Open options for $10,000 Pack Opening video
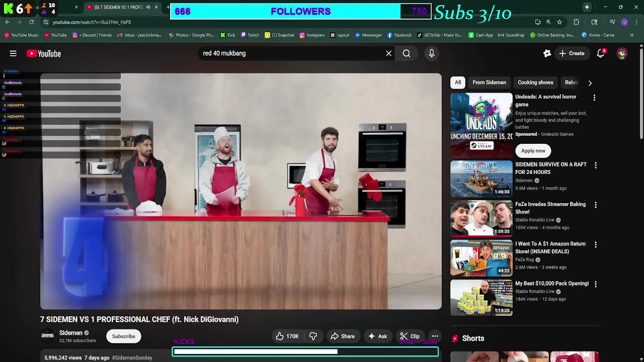644x362 pixels. tap(596, 284)
